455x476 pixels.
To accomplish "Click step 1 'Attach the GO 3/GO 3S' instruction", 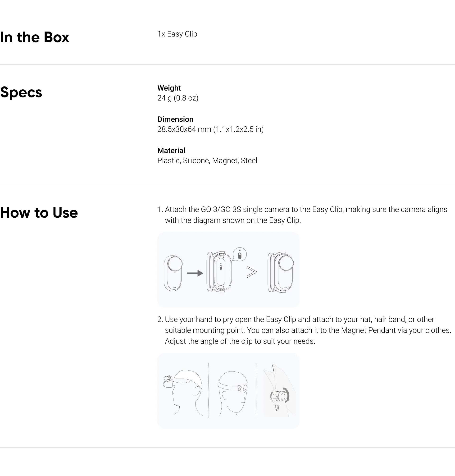I will (302, 215).
